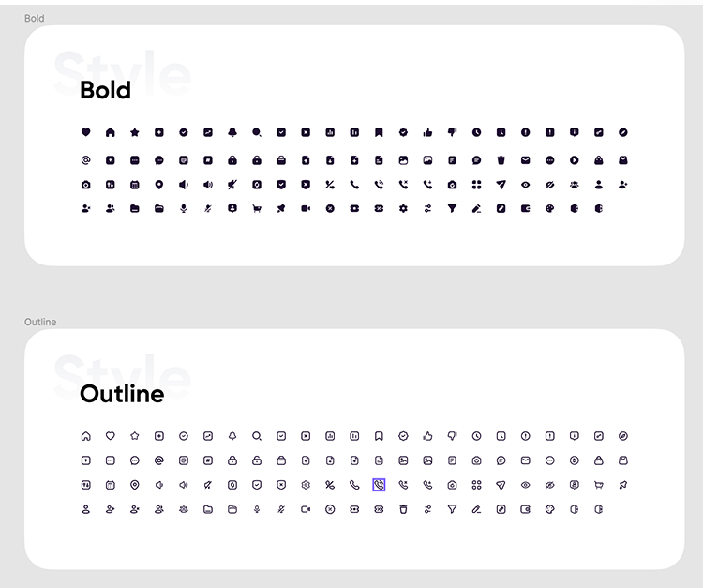Select the bold trash bin icon
This screenshot has height=588, width=703.
(x=501, y=159)
